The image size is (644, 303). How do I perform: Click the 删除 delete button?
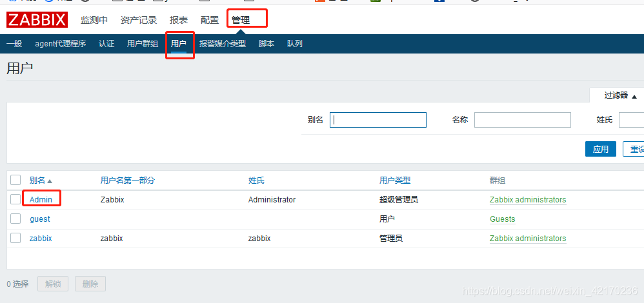(x=90, y=284)
